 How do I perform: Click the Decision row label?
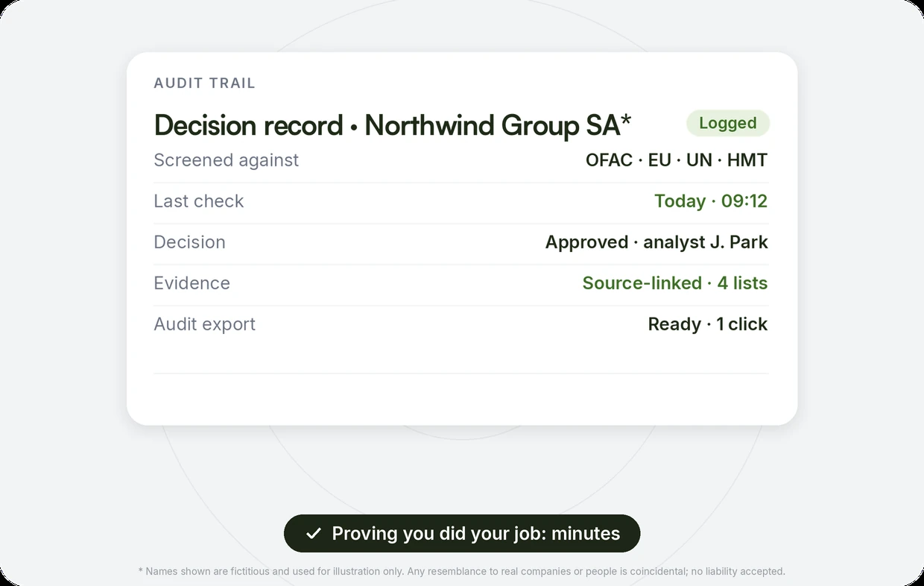click(x=189, y=242)
